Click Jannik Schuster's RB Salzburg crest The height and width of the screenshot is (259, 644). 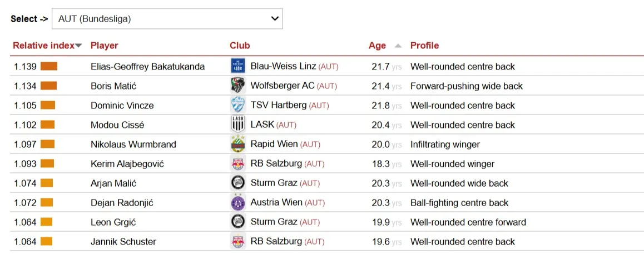238,241
